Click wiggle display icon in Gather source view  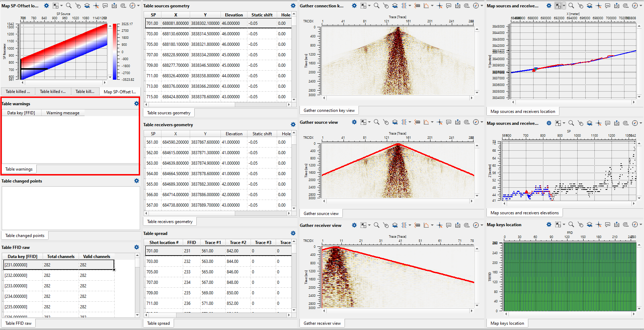pos(404,122)
